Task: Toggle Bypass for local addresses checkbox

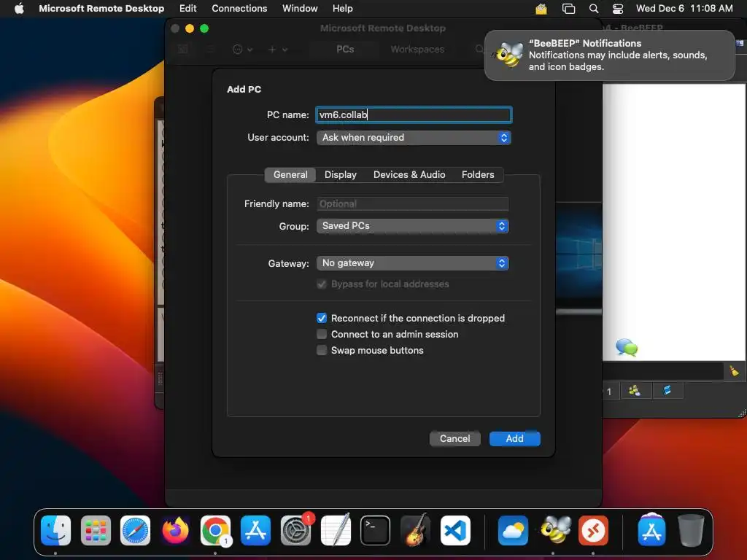Action: point(322,284)
